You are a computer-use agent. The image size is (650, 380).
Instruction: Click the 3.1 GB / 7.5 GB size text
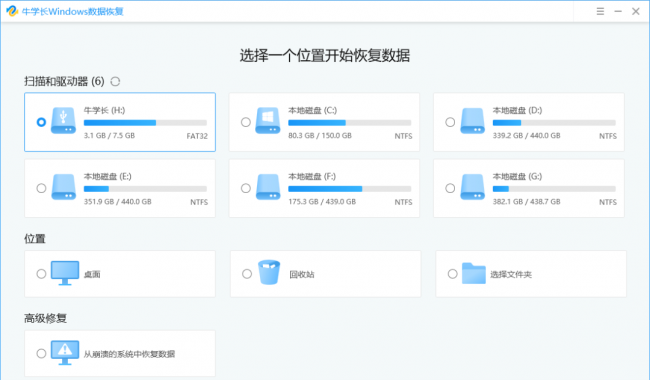click(109, 136)
